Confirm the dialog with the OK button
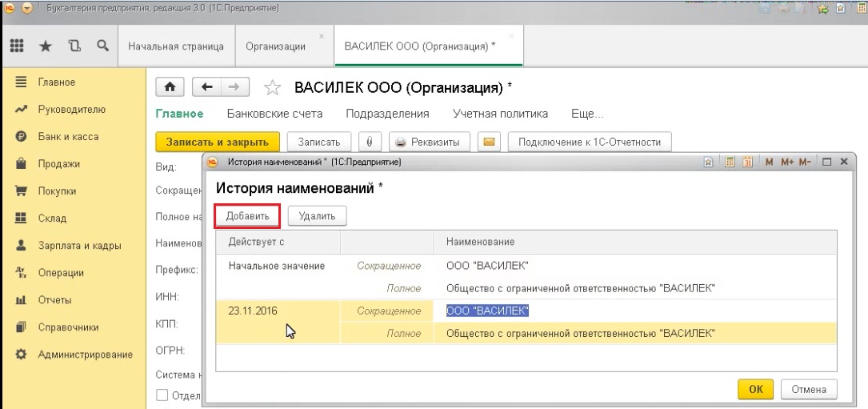Screen dimensions: 868x409 (x=756, y=389)
